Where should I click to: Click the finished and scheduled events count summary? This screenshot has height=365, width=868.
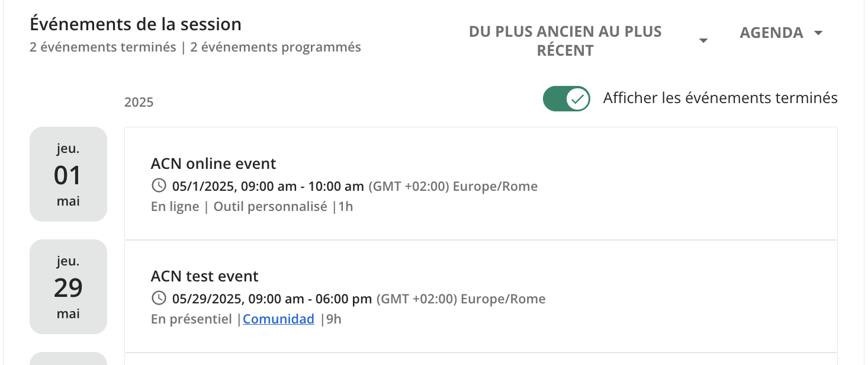195,47
